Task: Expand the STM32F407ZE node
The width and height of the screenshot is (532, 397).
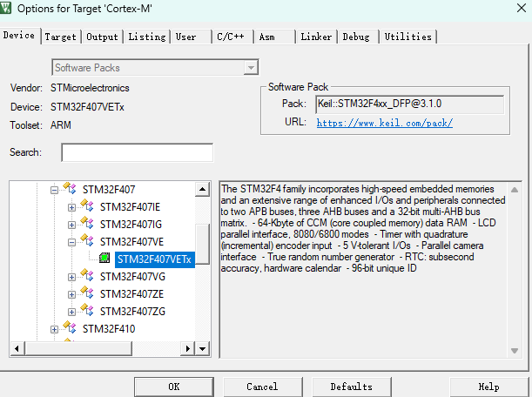Action: pos(71,294)
